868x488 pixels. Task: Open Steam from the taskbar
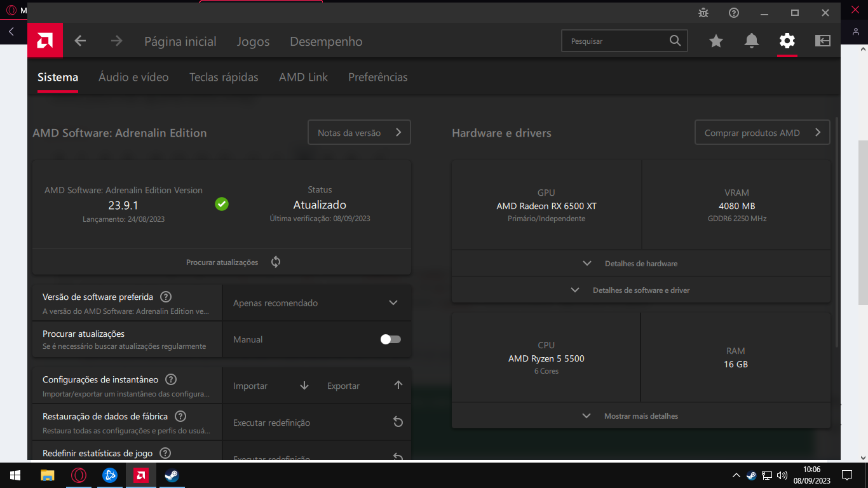tap(172, 475)
